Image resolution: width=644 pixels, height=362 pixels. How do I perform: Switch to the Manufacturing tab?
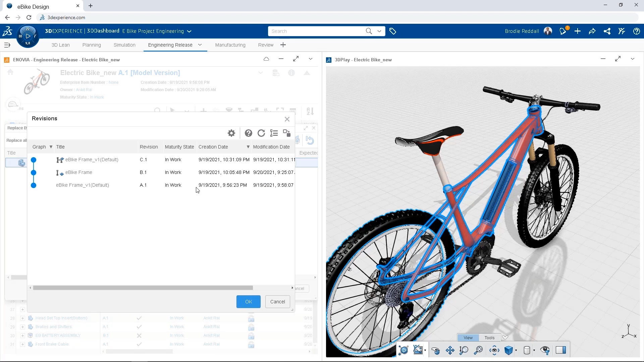click(230, 45)
